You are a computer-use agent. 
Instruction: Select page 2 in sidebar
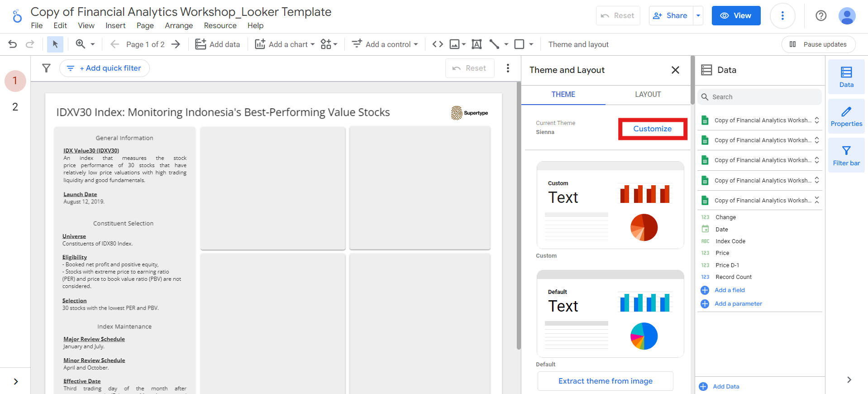pyautogui.click(x=15, y=107)
